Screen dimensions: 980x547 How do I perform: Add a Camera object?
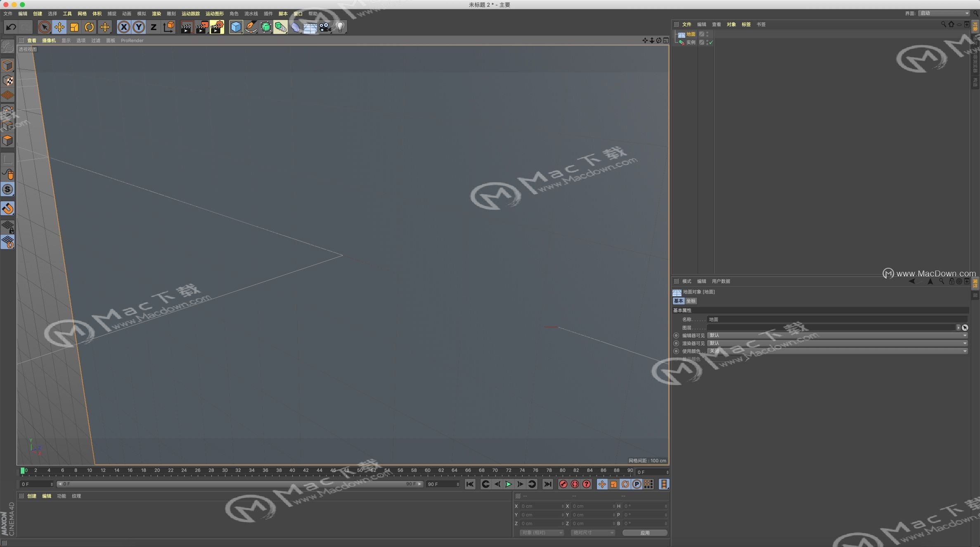point(325,27)
